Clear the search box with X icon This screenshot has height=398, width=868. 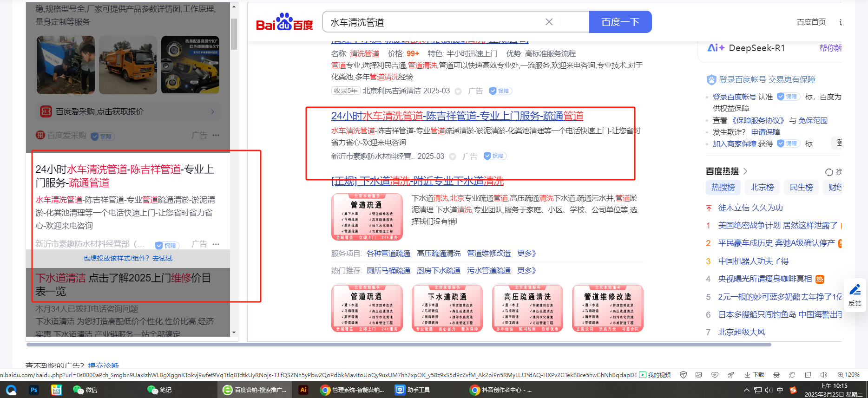click(549, 22)
